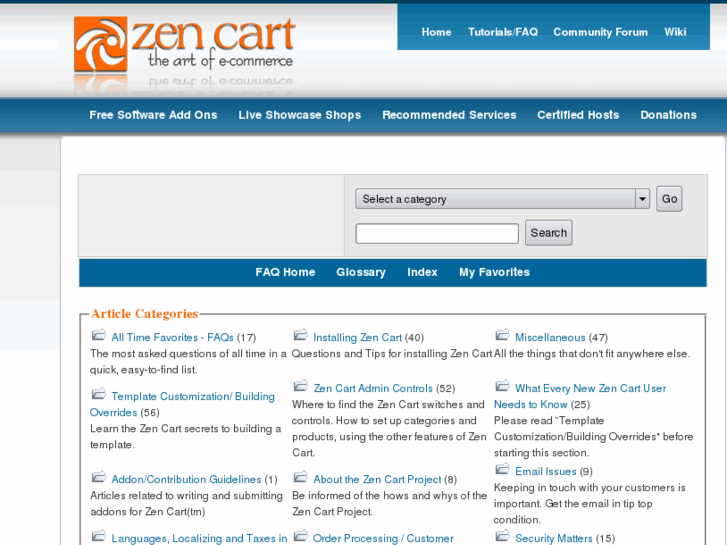Click the Zen Cart logo
727x545 pixels.
(x=185, y=45)
